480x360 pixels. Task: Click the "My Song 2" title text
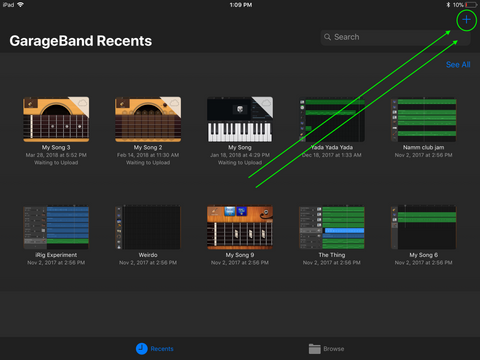pyautogui.click(x=148, y=147)
